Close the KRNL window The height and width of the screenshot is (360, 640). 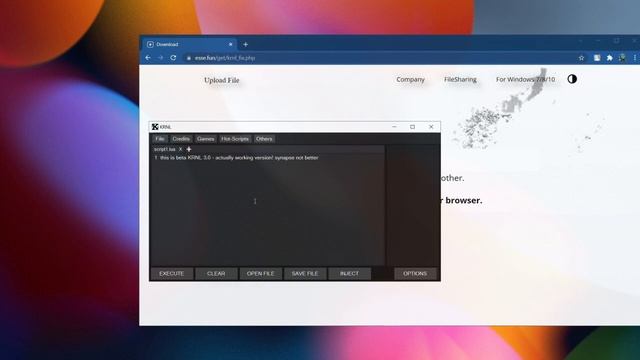pos(431,127)
